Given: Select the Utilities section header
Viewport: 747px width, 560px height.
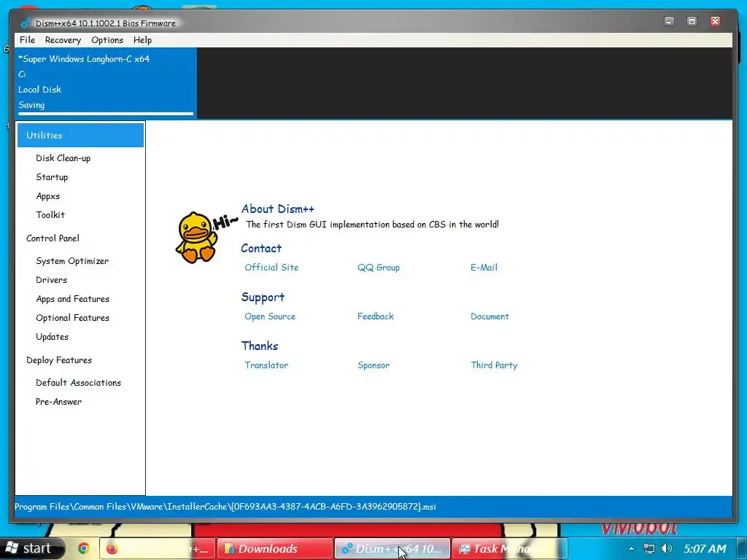Looking at the screenshot, I should pyautogui.click(x=80, y=135).
